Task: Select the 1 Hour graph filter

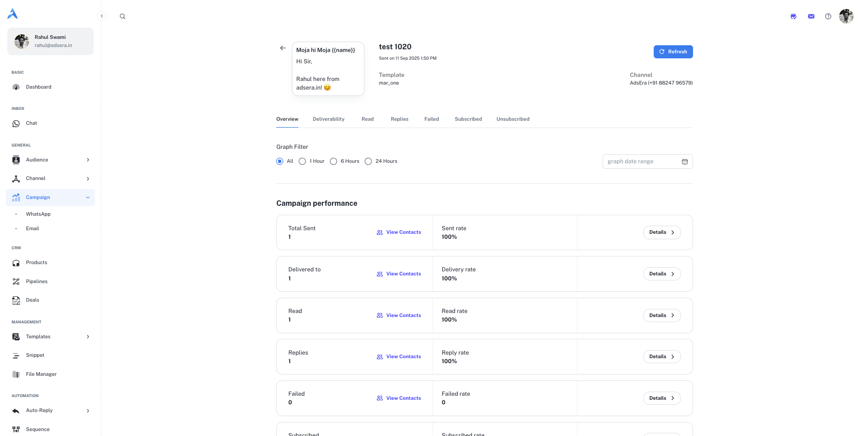Action: click(x=302, y=161)
